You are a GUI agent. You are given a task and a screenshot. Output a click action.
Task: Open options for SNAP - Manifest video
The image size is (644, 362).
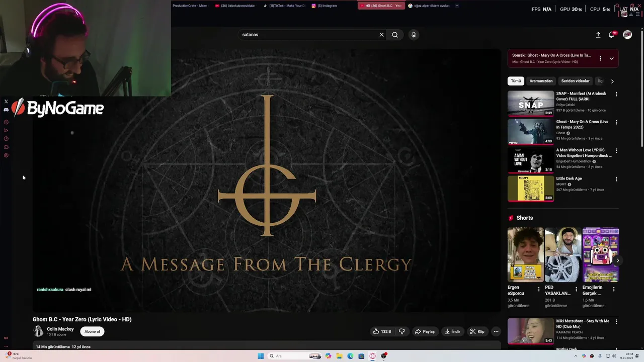pyautogui.click(x=616, y=94)
